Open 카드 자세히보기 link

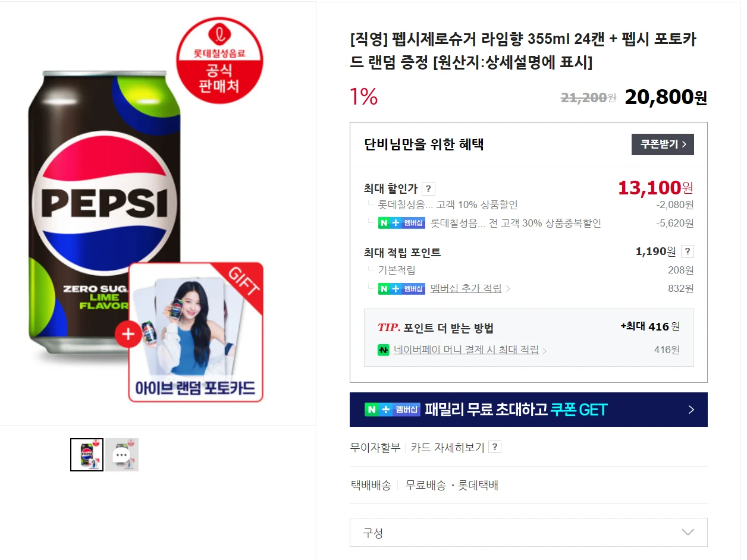[447, 447]
